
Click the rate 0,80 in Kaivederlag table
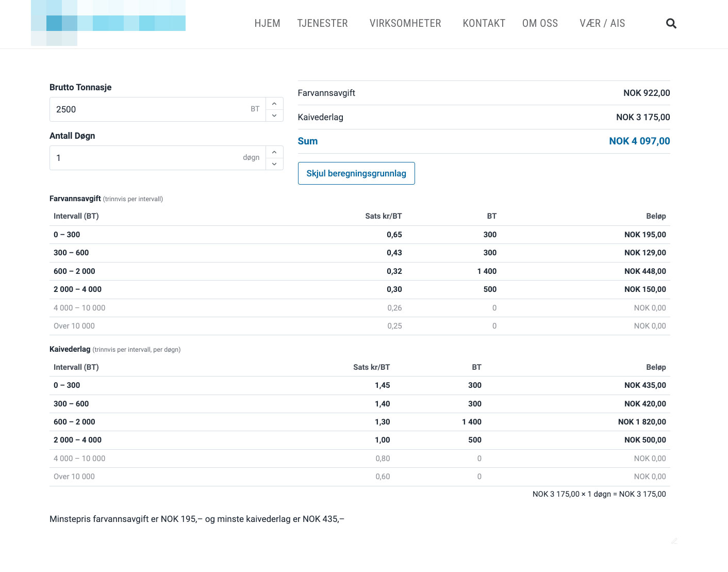(383, 459)
